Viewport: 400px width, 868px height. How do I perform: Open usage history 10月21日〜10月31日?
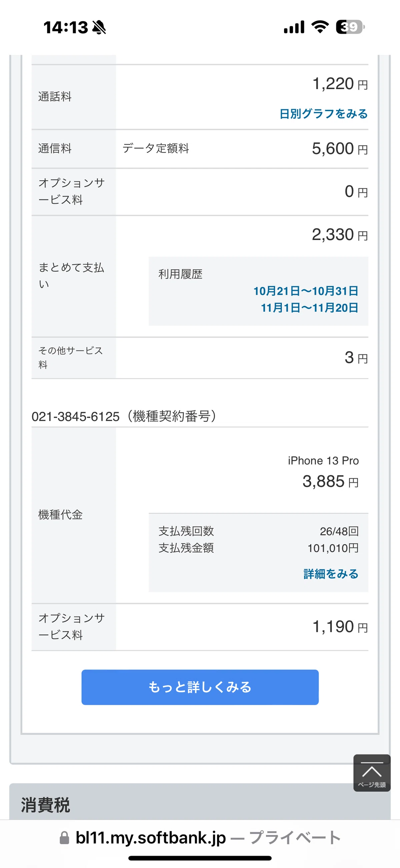[306, 291]
